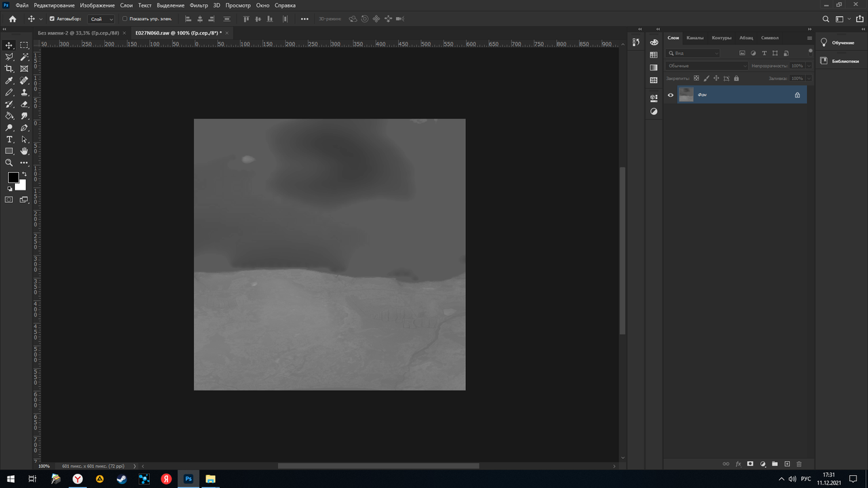The width and height of the screenshot is (868, 488).
Task: Select the Polygonal Lasso tool
Action: tap(9, 57)
